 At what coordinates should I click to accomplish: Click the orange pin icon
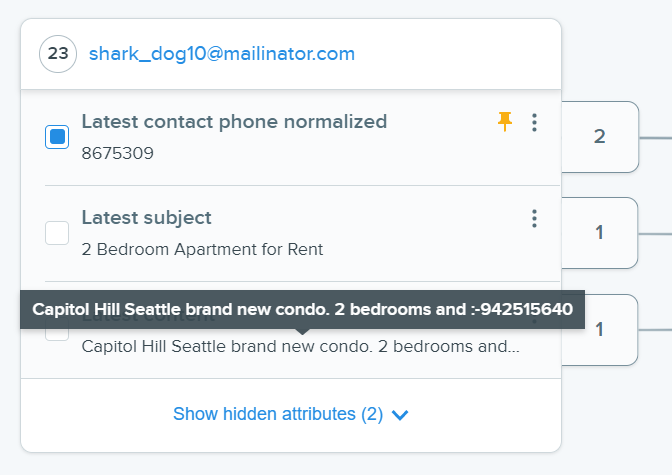tap(505, 122)
